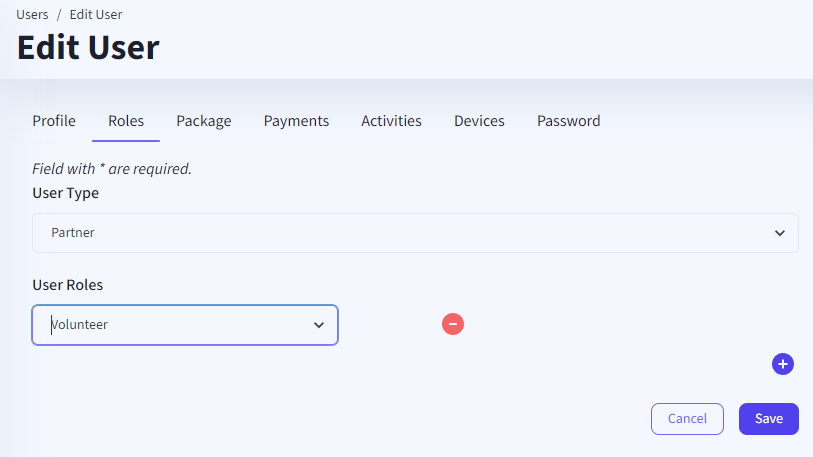Viewport: 813px width, 457px height.
Task: Add another user role with plus icon
Action: click(783, 364)
